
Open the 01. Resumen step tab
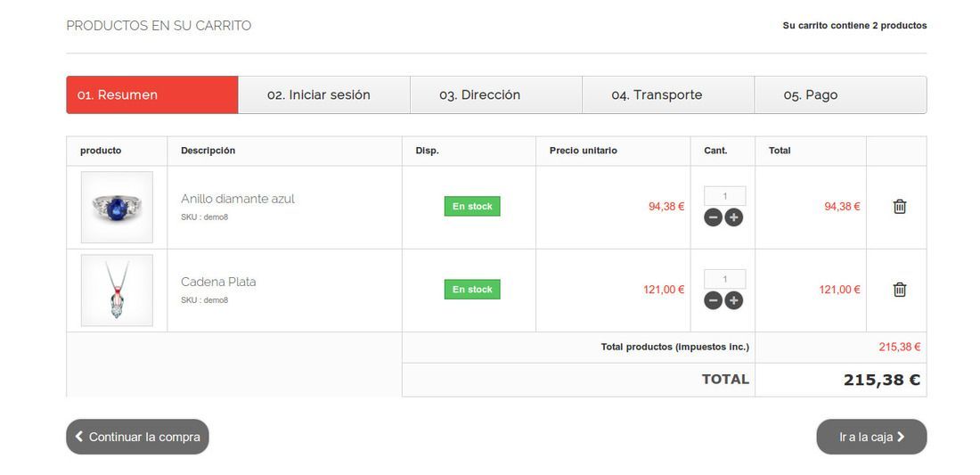click(152, 95)
